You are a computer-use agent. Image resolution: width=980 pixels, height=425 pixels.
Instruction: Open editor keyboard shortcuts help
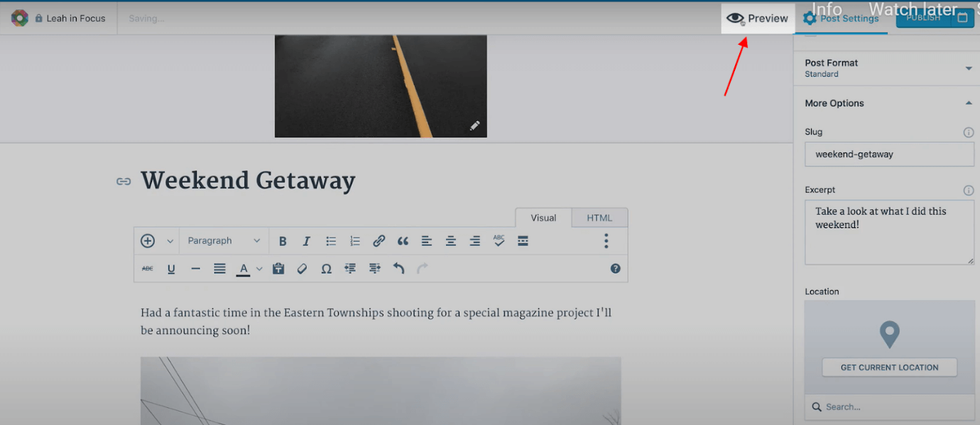click(616, 269)
